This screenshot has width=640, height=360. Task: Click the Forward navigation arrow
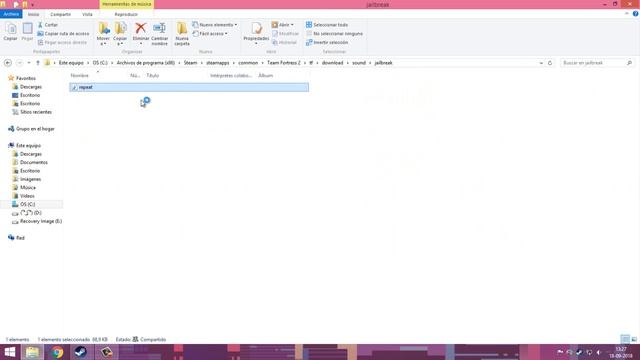click(19, 63)
